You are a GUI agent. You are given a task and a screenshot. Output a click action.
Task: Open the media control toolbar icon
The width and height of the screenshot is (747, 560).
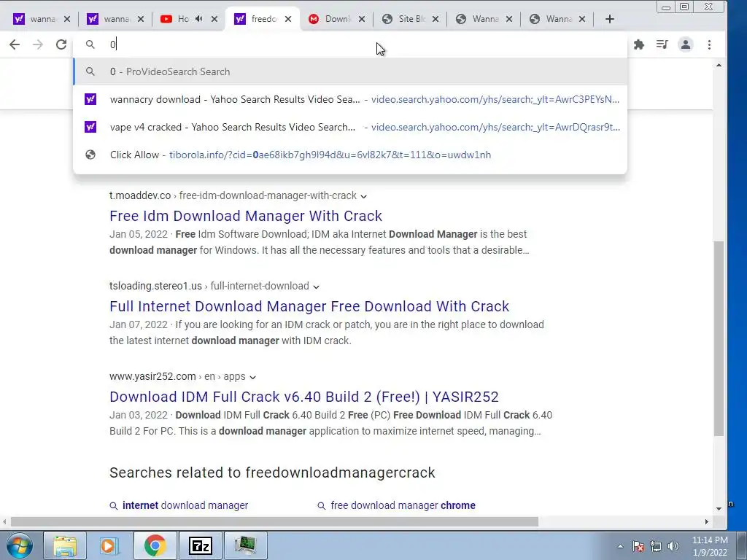coord(662,44)
